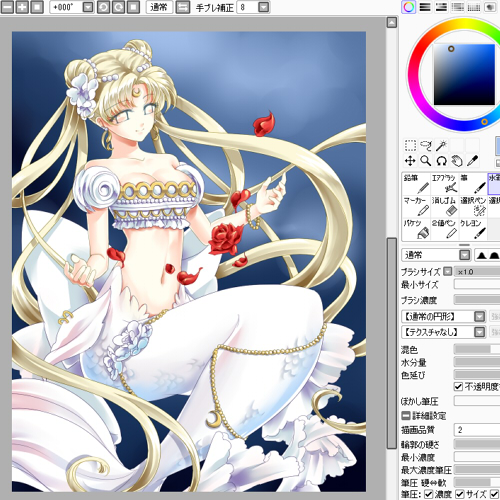Flip canvas horizontally with the arrows icon
Image resolution: width=500 pixels, height=500 pixels.
pos(183,7)
